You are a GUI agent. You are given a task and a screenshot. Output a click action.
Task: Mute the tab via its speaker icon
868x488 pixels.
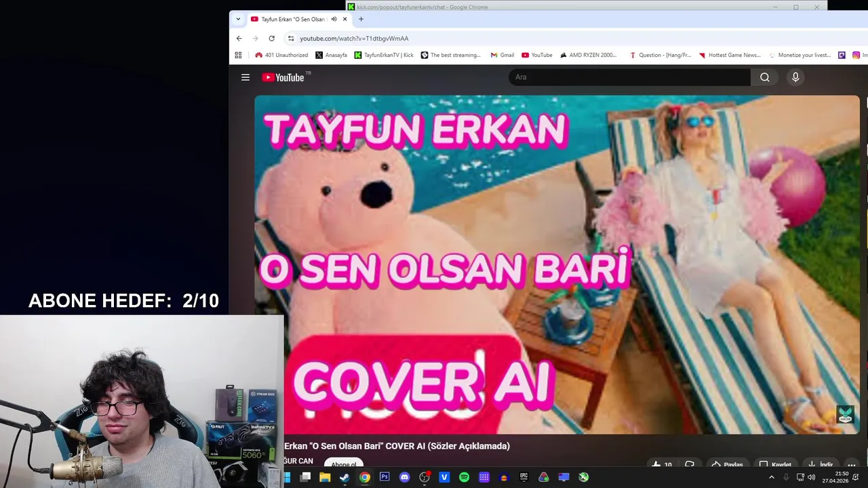coord(334,19)
